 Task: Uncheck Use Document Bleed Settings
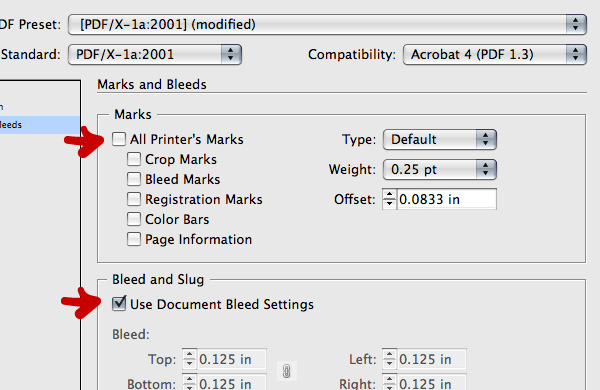(119, 304)
